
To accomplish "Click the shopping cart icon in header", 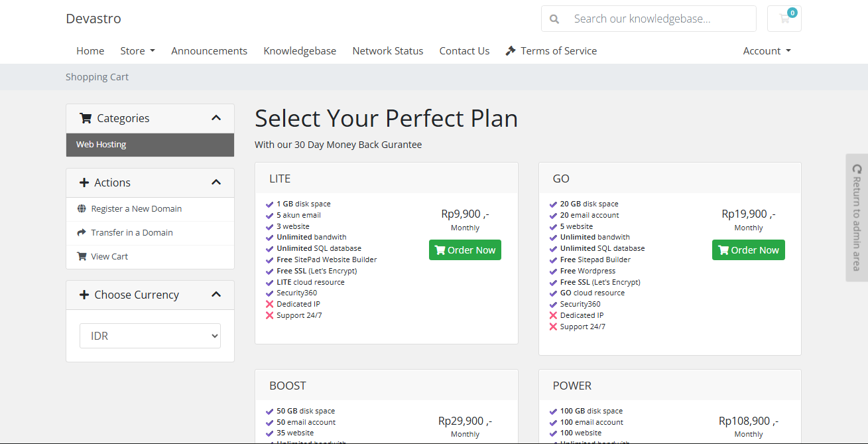I will (x=784, y=19).
